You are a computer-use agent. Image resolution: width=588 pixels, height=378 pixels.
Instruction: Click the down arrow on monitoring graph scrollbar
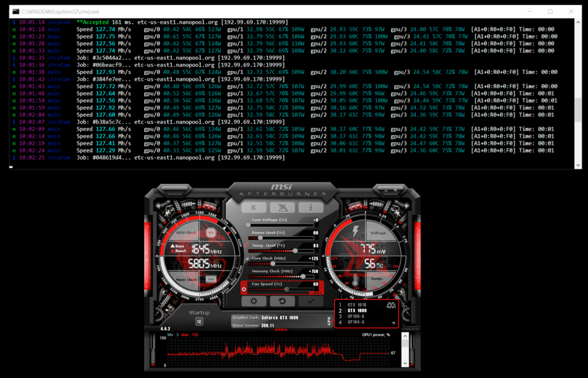(x=405, y=363)
